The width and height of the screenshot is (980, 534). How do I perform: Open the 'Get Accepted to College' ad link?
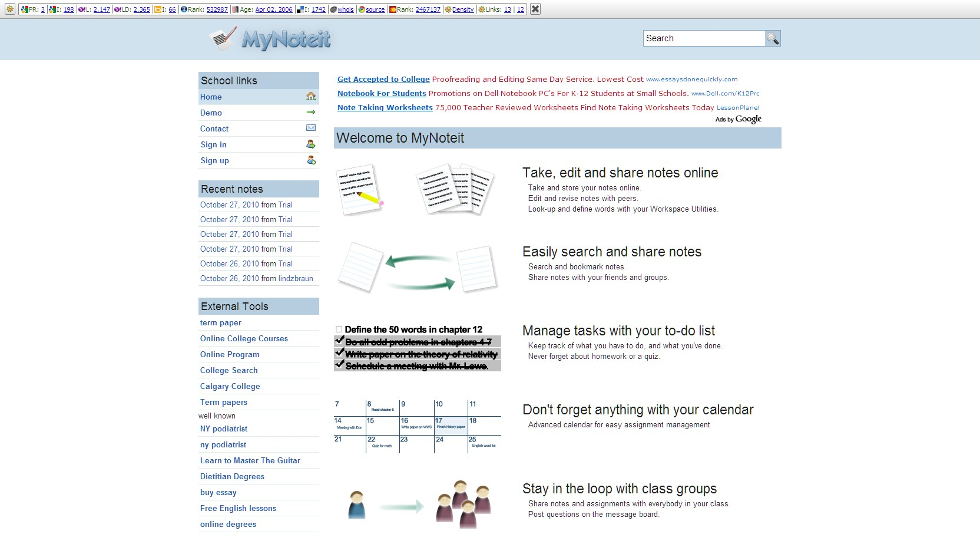pos(383,79)
